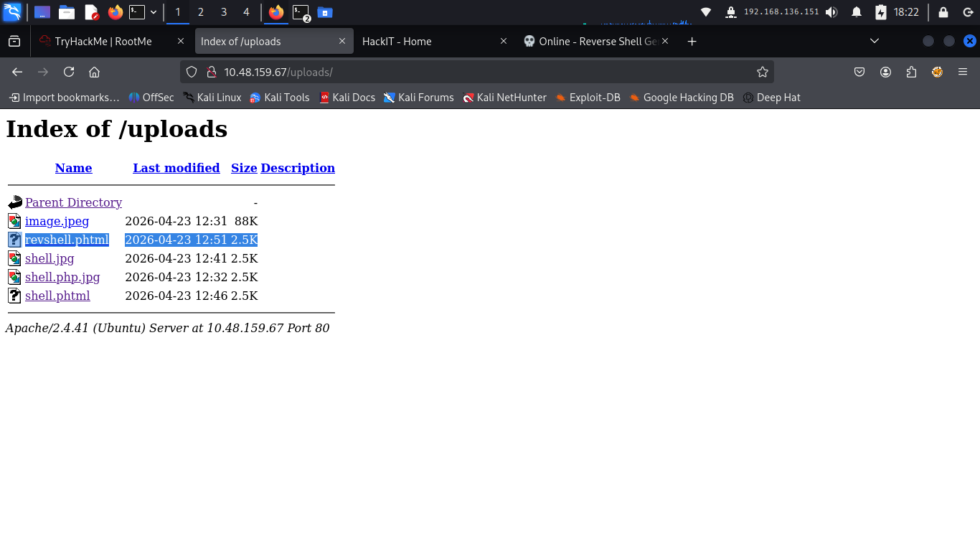The image size is (980, 551).
Task: Sort listing by Last modified column
Action: tap(176, 168)
